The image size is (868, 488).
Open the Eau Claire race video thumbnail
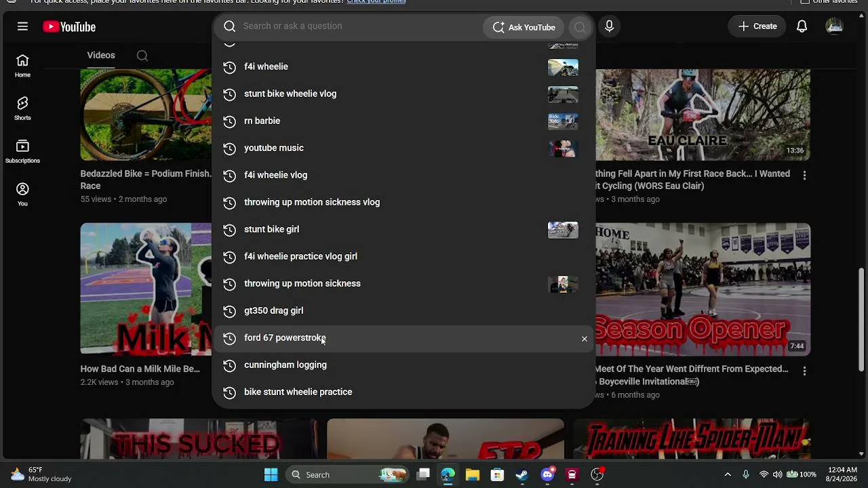703,115
